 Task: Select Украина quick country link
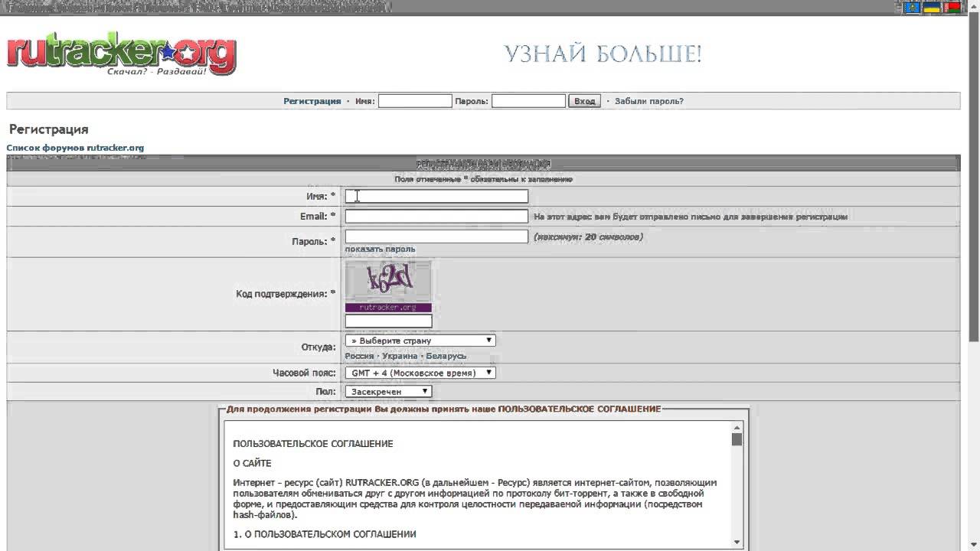click(x=400, y=356)
